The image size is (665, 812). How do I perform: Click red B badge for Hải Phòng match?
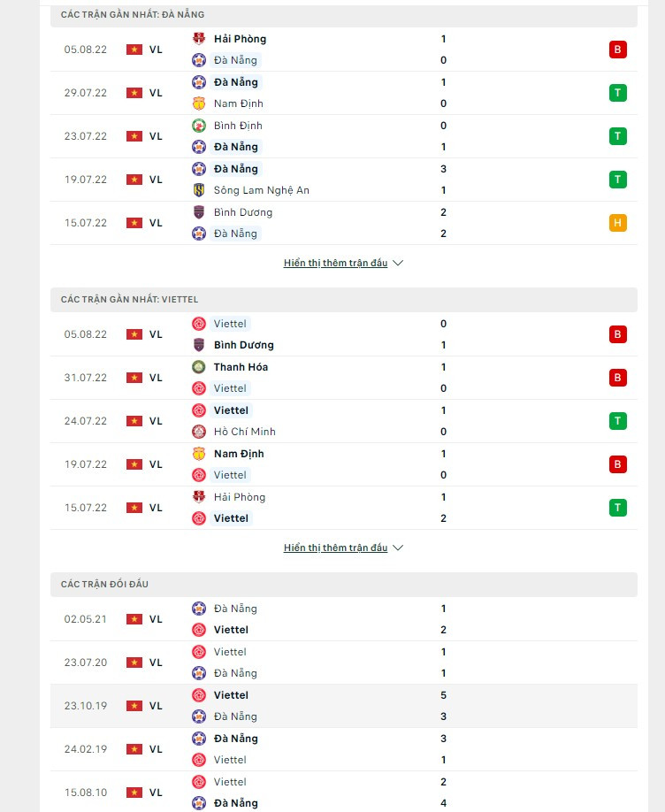pyautogui.click(x=618, y=50)
